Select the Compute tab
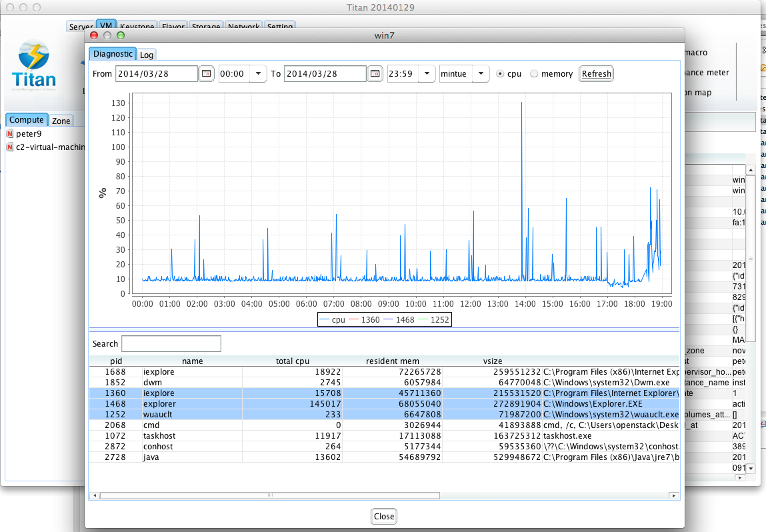The width and height of the screenshot is (766, 532). [27, 120]
